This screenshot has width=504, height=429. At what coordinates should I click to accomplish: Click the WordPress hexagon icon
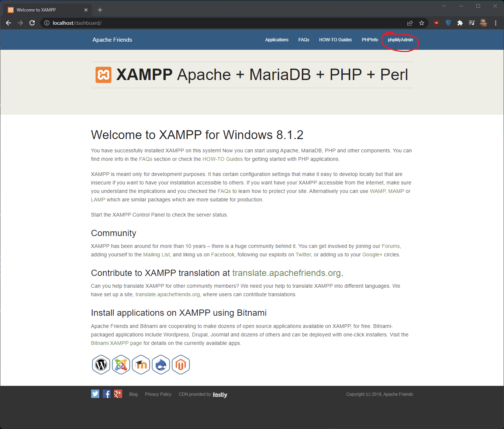[x=101, y=365]
